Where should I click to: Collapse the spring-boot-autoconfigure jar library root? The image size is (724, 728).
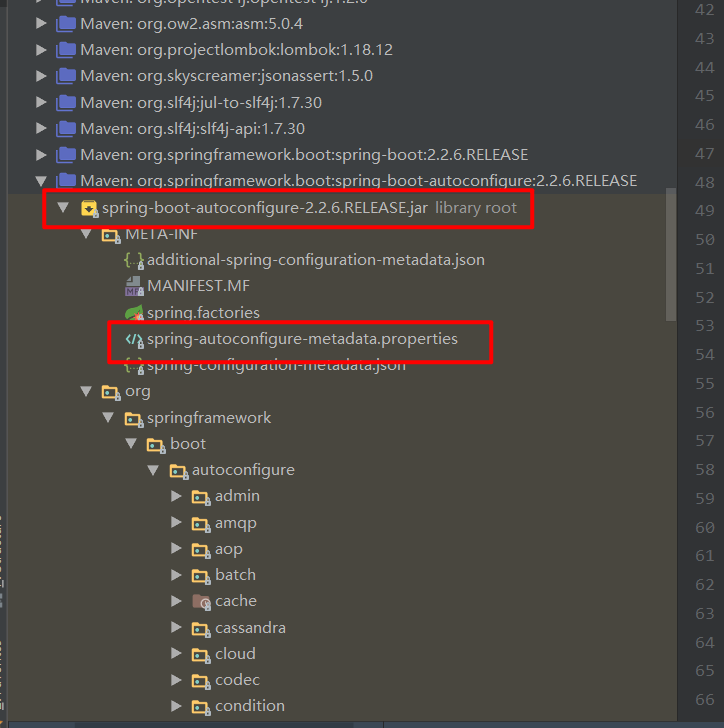click(63, 208)
